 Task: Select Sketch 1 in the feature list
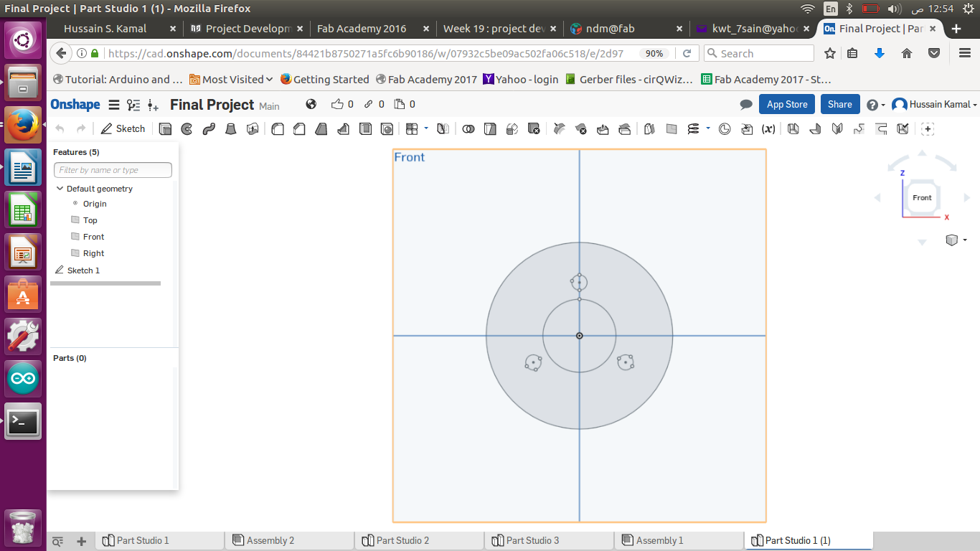click(x=83, y=270)
